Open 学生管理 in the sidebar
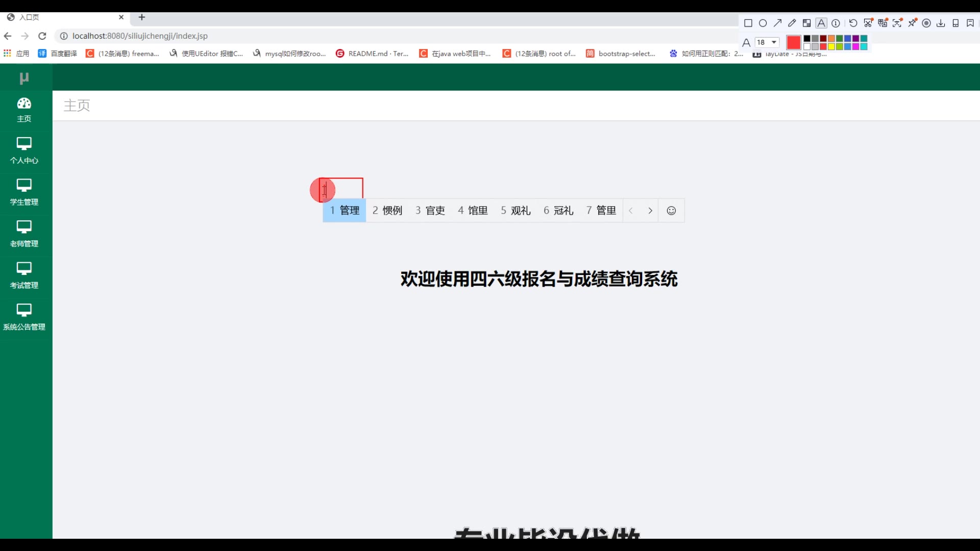 pos(24,192)
